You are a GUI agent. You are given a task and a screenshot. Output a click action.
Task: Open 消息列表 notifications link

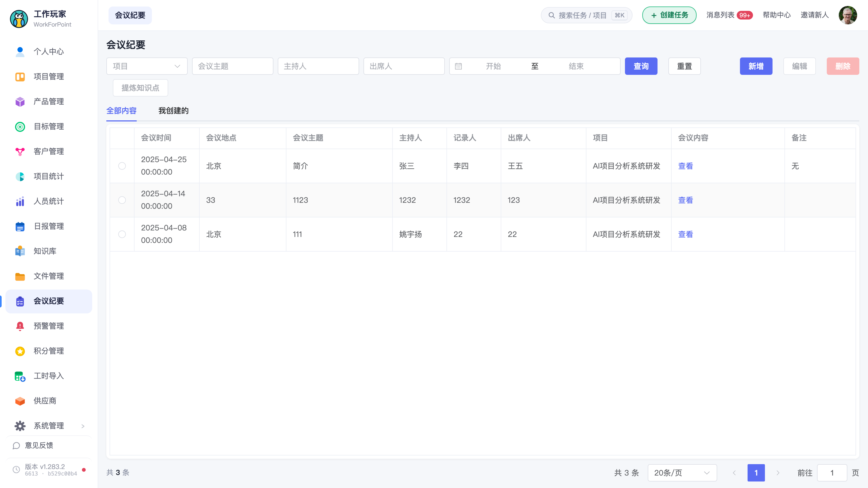pyautogui.click(x=729, y=15)
